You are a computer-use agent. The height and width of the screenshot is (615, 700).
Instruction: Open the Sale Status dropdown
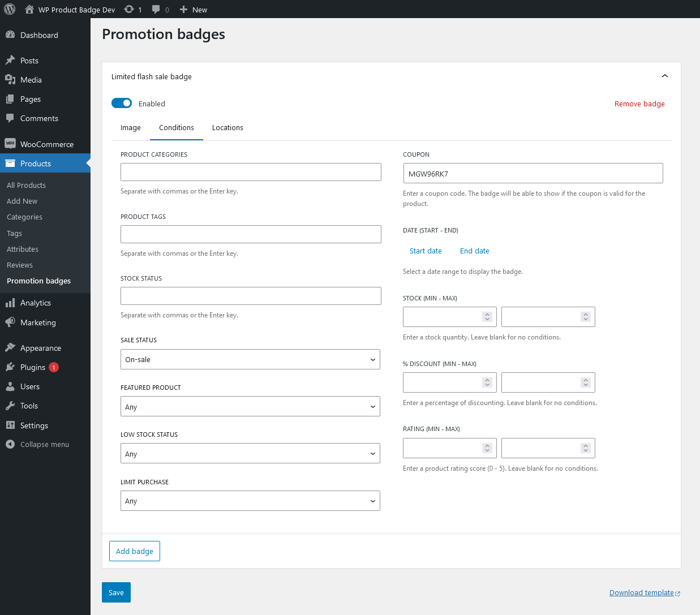point(250,359)
